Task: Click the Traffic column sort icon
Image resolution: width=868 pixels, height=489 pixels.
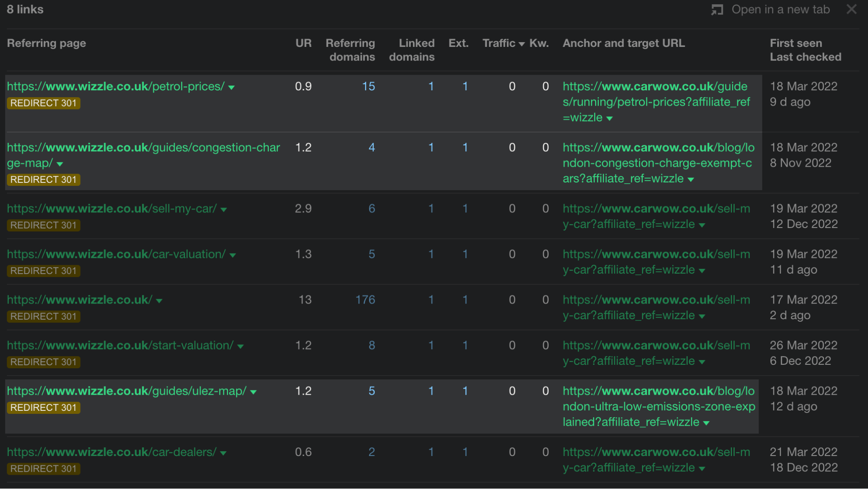Action: [521, 43]
